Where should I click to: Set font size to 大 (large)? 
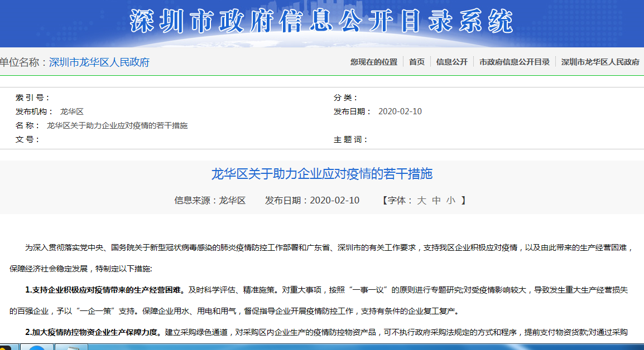pyautogui.click(x=421, y=201)
